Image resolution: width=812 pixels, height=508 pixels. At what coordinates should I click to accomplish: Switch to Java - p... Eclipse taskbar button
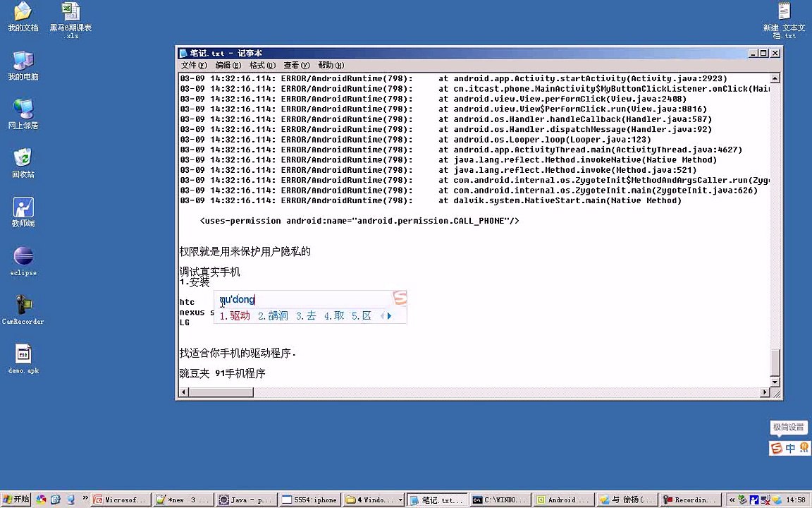(246, 500)
